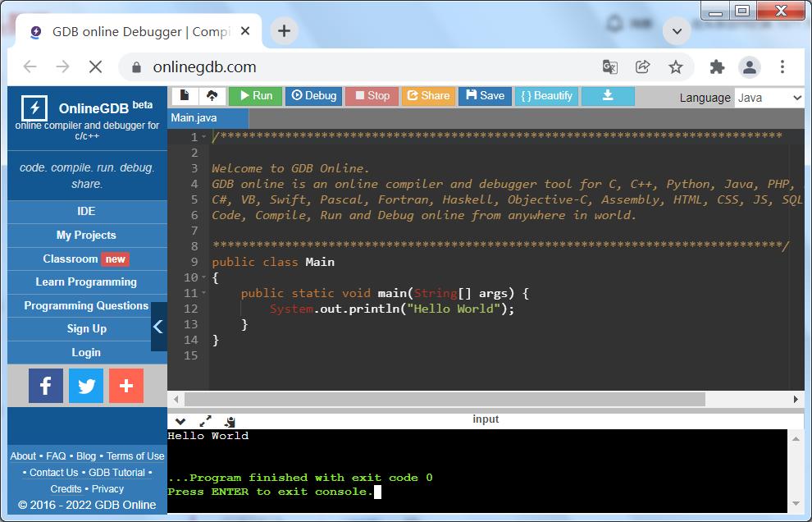Click the Beautify button

click(546, 96)
